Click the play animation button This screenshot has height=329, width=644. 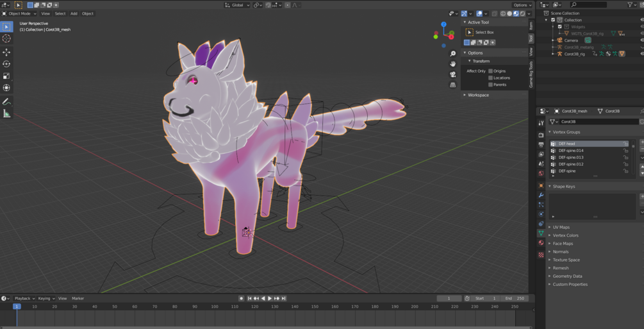[270, 298]
